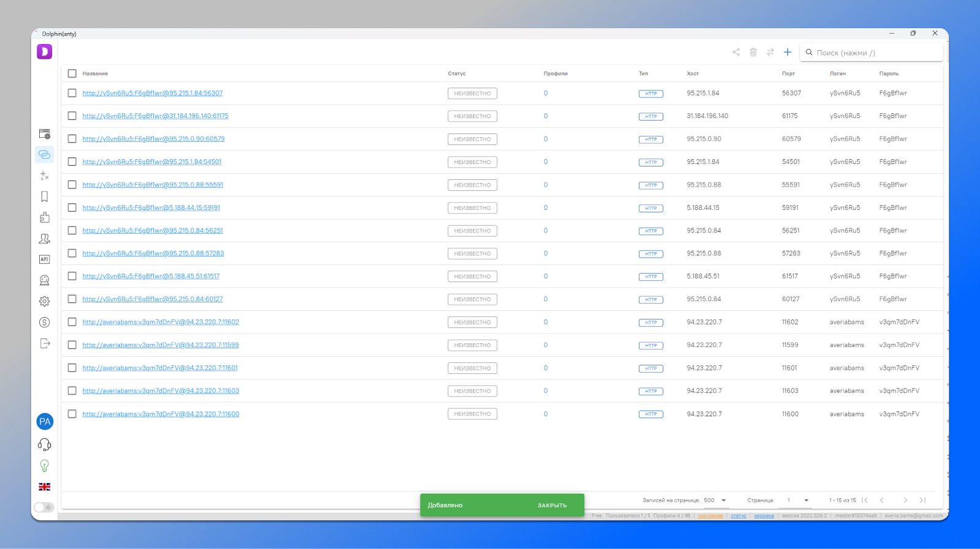Click the swap arrows icon in toolbar

pos(771,52)
